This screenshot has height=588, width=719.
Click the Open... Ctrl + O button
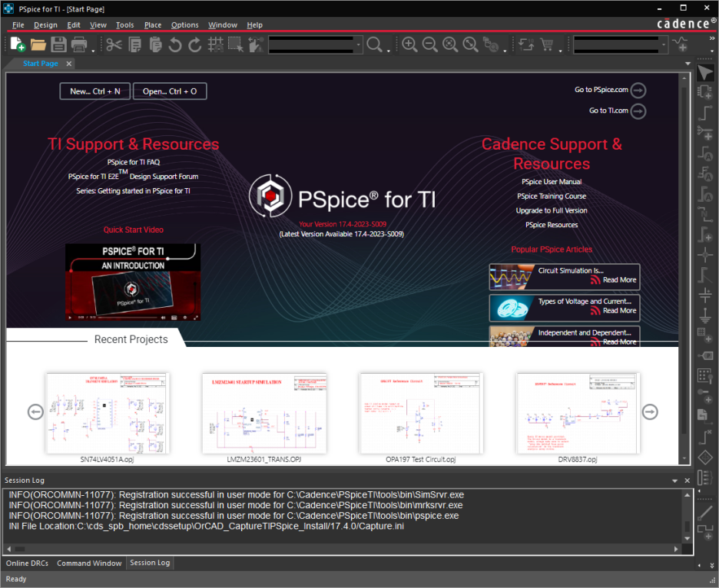(170, 91)
